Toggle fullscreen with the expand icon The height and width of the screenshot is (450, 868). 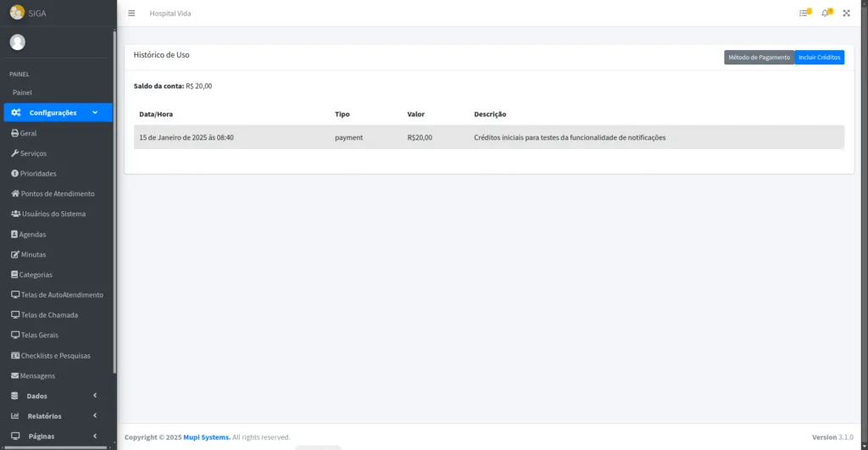(x=846, y=14)
